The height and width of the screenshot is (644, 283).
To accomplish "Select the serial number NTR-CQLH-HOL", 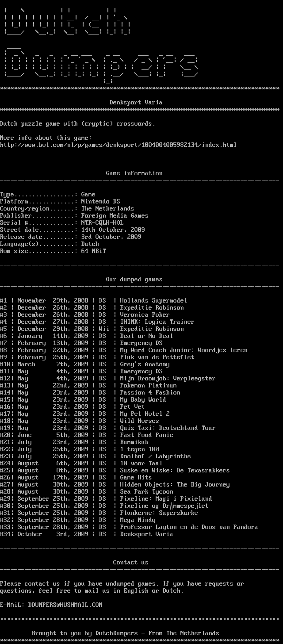I will (103, 222).
